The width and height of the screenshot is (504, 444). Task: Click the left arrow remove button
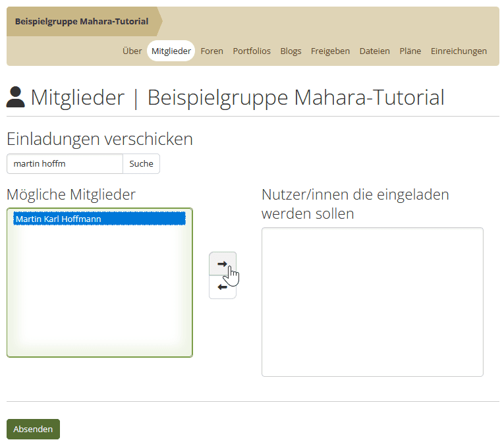(223, 287)
